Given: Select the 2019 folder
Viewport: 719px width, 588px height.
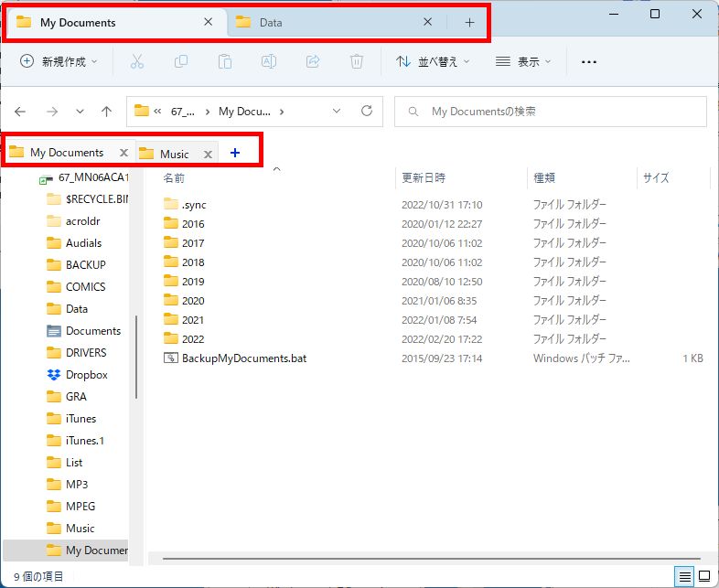Looking at the screenshot, I should click(185, 282).
